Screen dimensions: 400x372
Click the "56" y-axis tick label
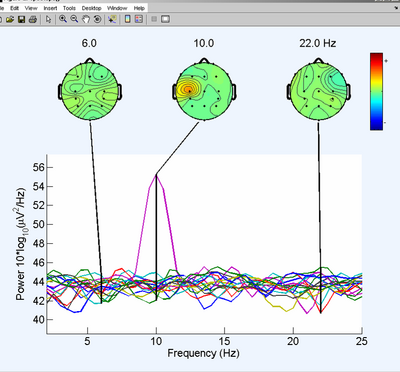38,167
